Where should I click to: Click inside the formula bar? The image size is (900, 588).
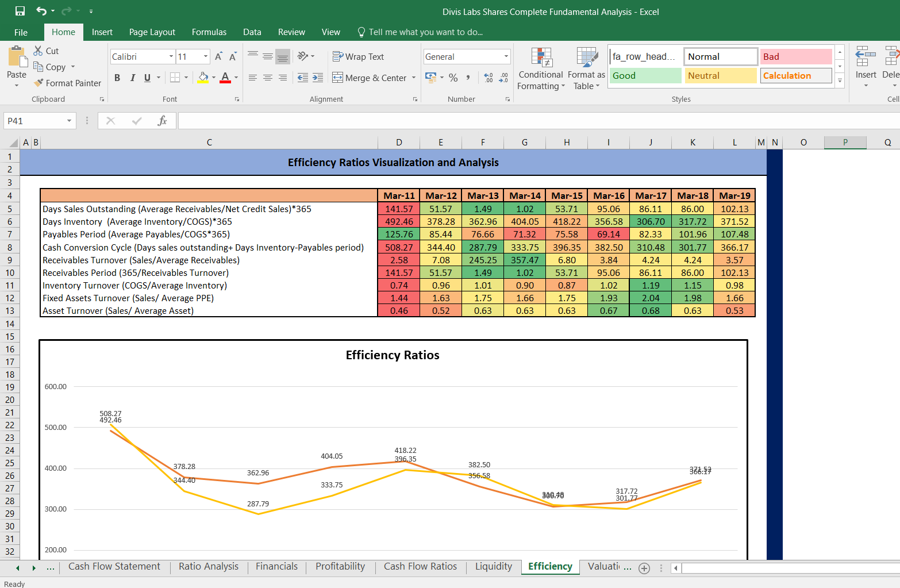(x=539, y=121)
